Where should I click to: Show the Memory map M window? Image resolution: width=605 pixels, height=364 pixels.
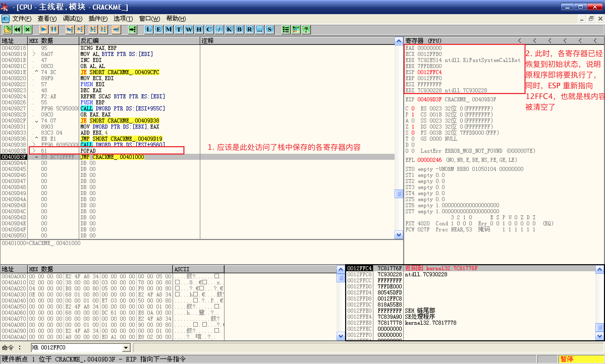tap(169, 29)
